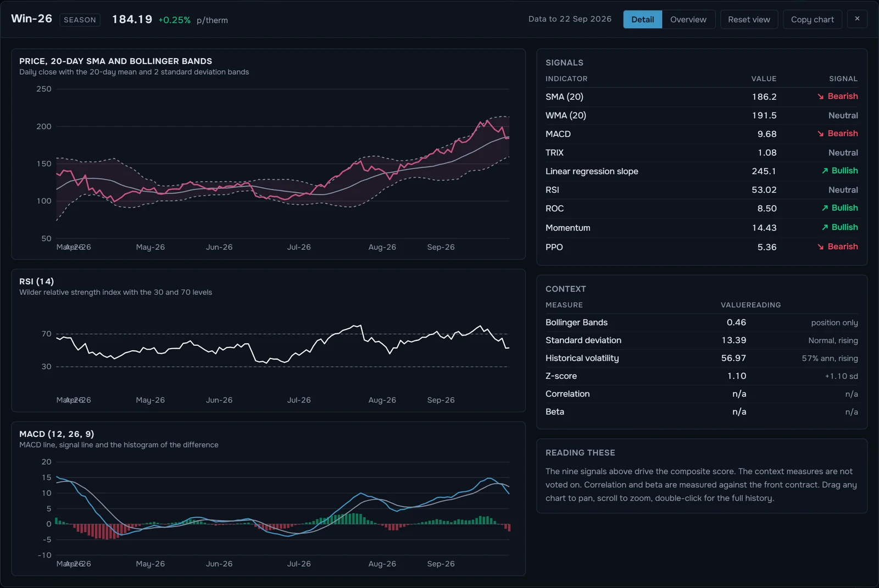Click the RSI value 53.02
The height and width of the screenshot is (588, 879).
coord(764,190)
